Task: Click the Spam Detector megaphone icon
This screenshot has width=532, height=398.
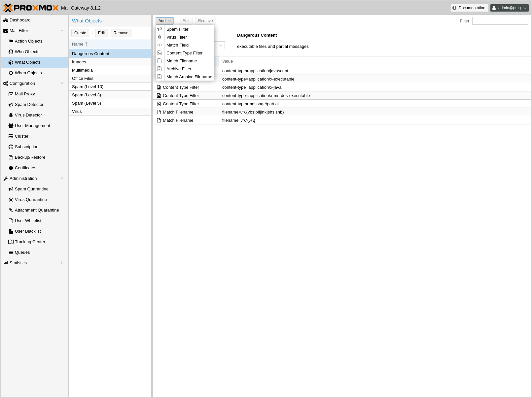Action: [x=11, y=105]
